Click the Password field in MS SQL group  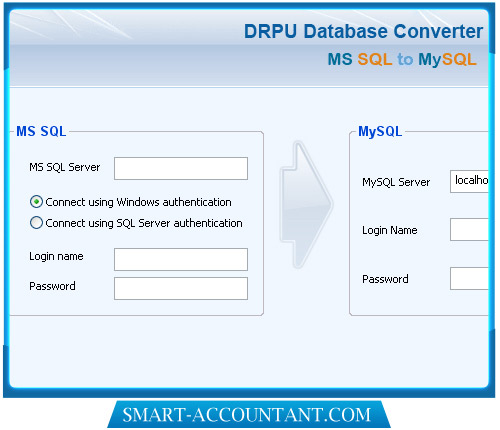181,288
